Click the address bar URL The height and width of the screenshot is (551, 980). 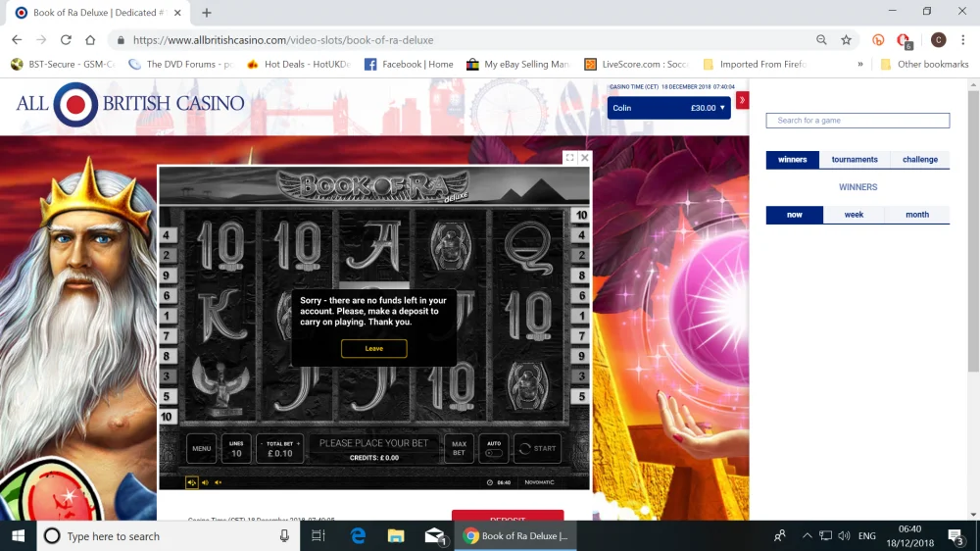283,40
